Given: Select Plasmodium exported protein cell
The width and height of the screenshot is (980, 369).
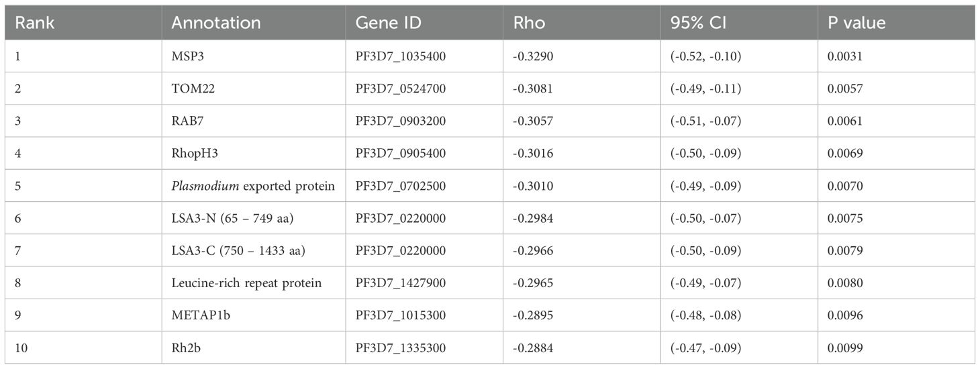Looking at the screenshot, I should [253, 186].
